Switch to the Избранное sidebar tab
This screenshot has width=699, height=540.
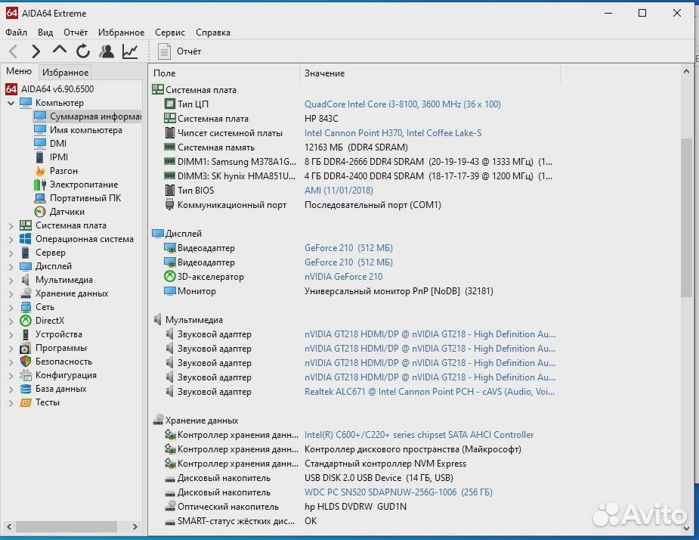tap(65, 72)
